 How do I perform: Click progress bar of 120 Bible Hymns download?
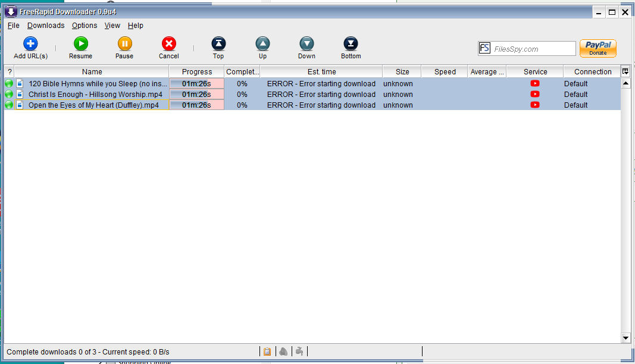click(196, 84)
